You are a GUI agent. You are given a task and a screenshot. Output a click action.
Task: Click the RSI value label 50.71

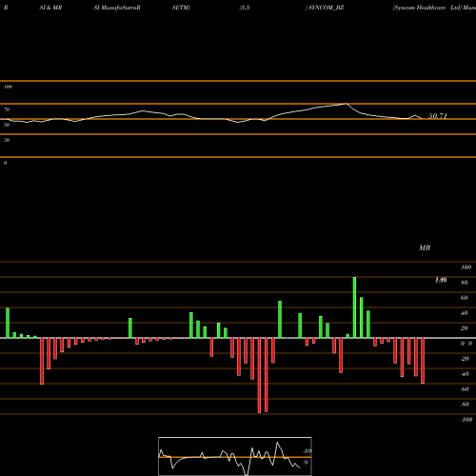[438, 116]
